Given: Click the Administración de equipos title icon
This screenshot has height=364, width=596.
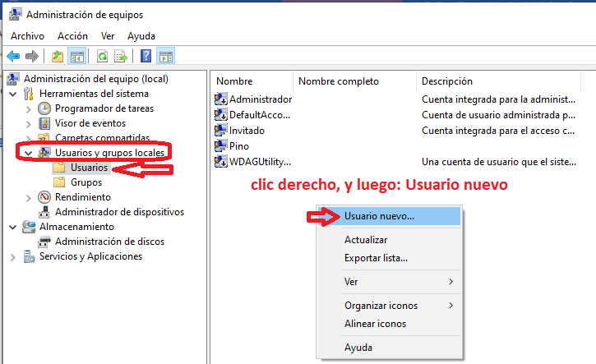Looking at the screenshot, I should (15, 15).
